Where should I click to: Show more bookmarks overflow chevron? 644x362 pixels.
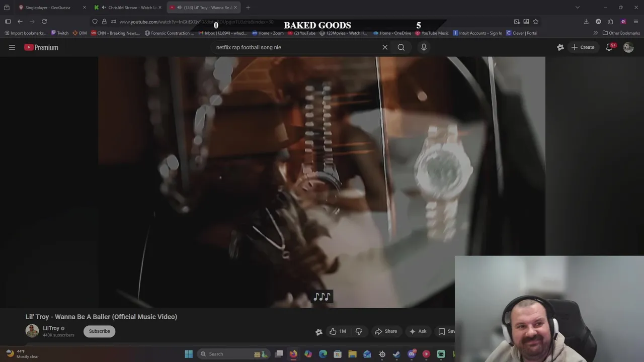click(596, 33)
